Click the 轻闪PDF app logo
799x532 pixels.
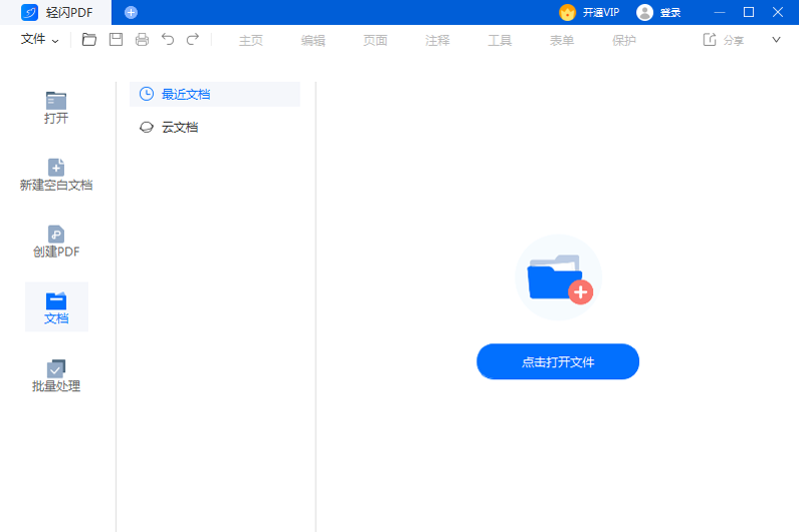coord(30,12)
